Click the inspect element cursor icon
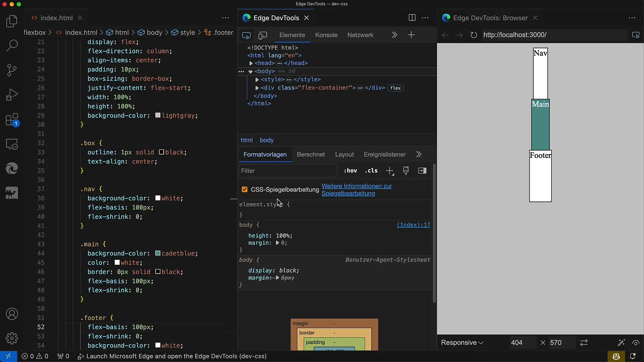 pyautogui.click(x=246, y=35)
